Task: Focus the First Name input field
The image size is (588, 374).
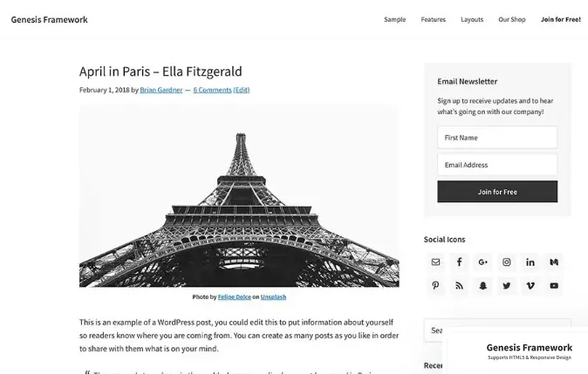Action: tap(497, 138)
